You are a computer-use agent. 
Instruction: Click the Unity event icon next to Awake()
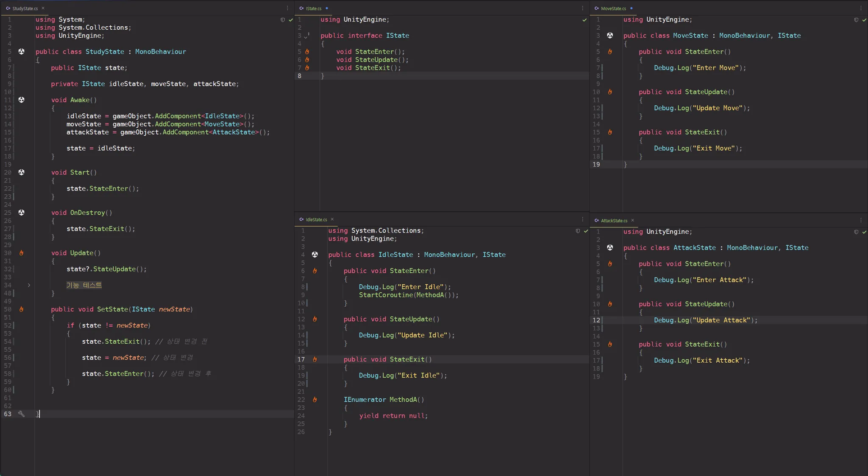[x=21, y=100]
